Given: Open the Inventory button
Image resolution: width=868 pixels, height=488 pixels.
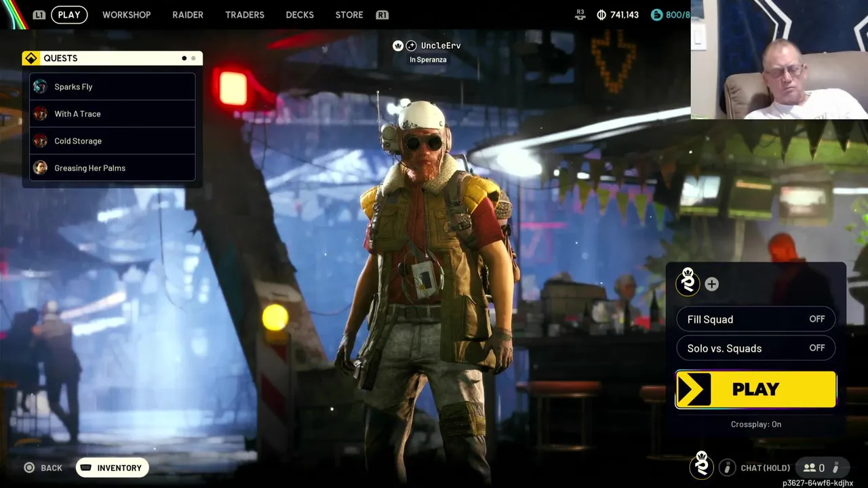Looking at the screenshot, I should 113,468.
